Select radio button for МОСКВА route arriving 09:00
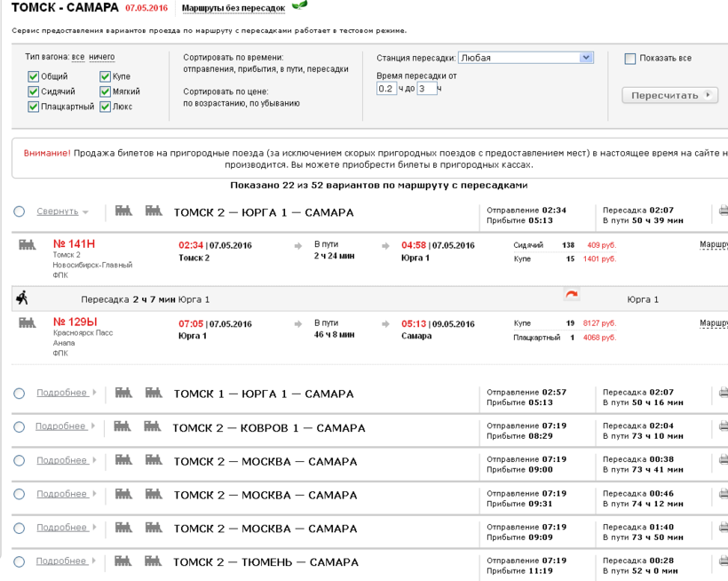 point(19,461)
